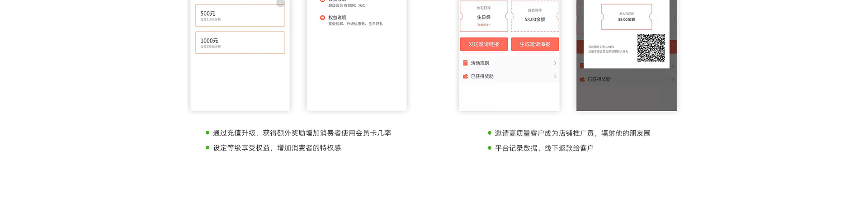Click the red document icon beside 活动规则
868x212 pixels.
pos(465,63)
